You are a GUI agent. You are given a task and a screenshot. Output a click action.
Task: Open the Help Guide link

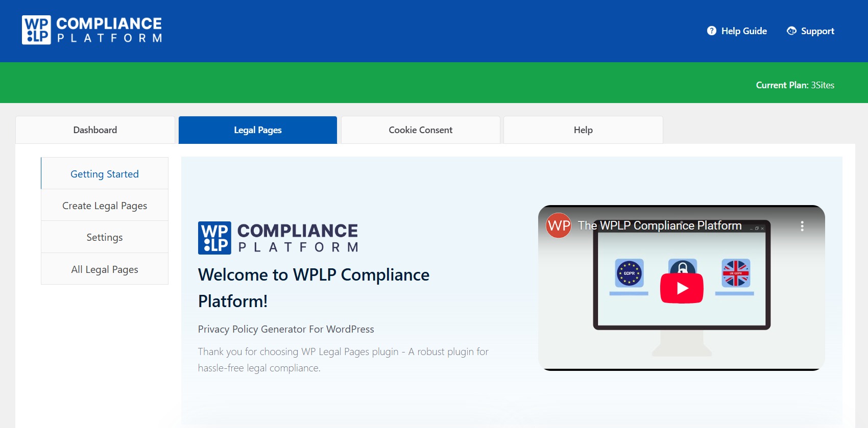click(x=737, y=31)
